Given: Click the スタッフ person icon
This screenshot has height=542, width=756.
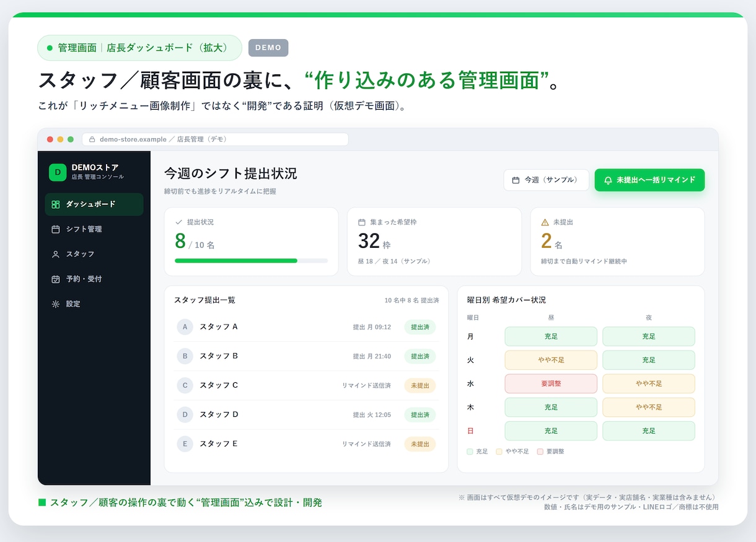Looking at the screenshot, I should coord(56,254).
